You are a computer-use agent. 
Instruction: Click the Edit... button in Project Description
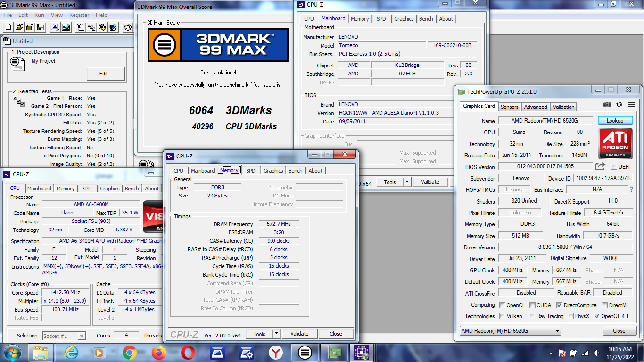point(106,74)
